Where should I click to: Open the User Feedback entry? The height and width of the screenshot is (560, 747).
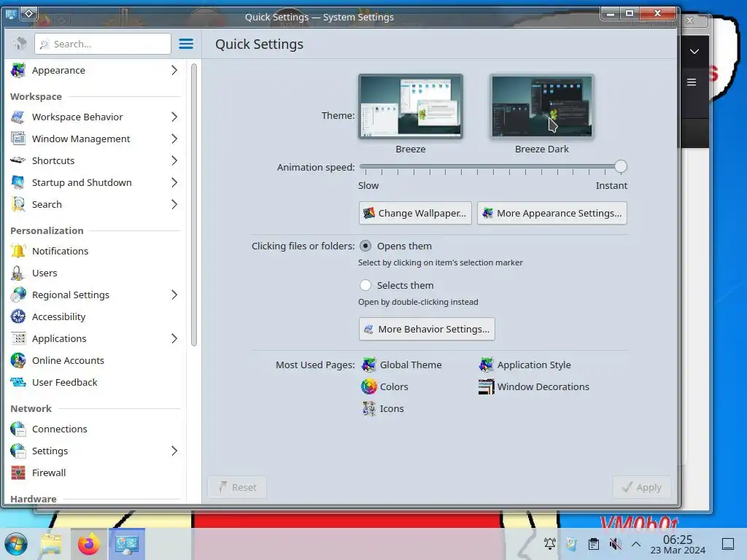pyautogui.click(x=96, y=382)
